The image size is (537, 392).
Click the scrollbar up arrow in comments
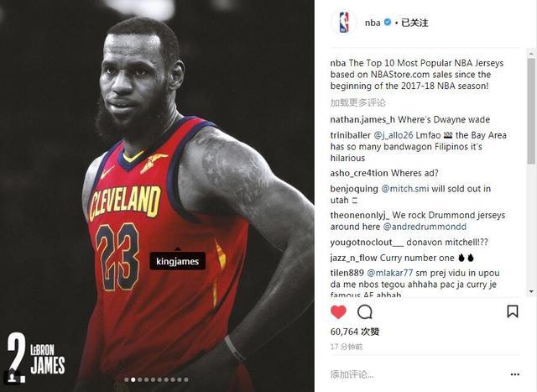[531, 54]
